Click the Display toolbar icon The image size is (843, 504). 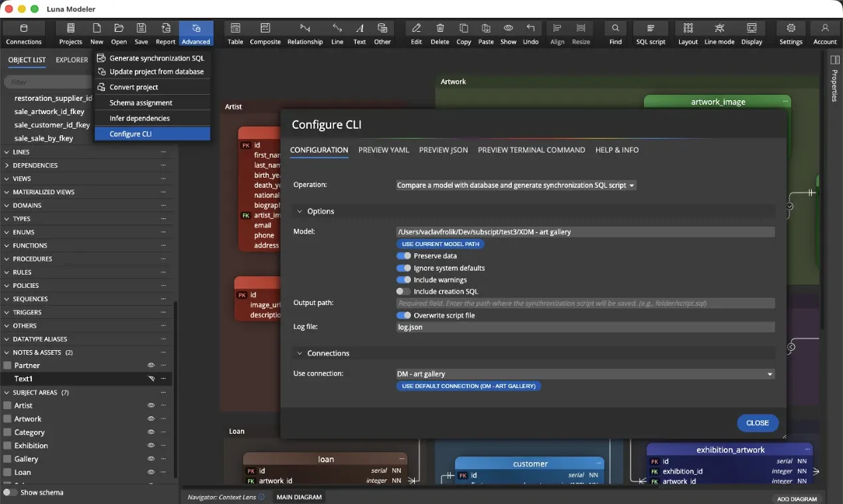pos(752,34)
